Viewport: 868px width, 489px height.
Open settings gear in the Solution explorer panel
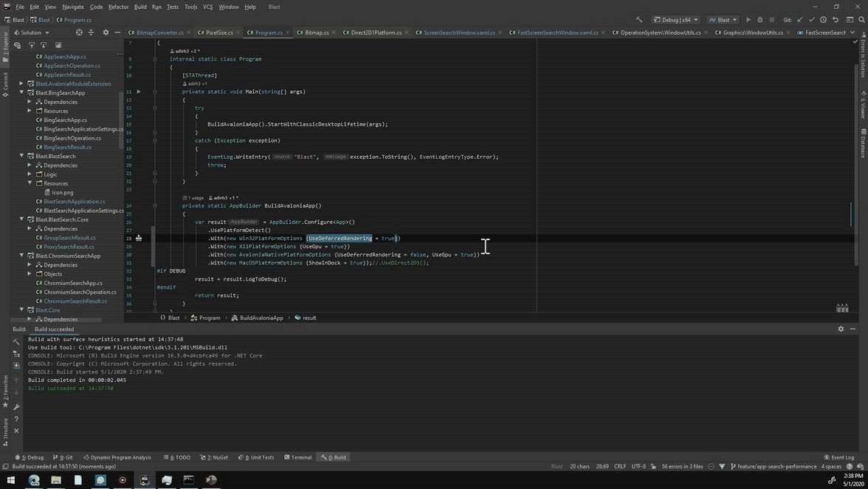(x=106, y=33)
